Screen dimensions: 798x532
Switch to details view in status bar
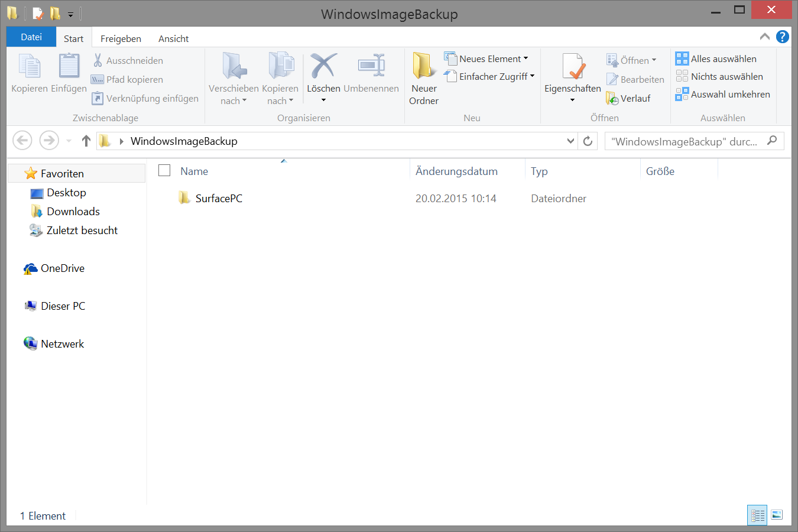[x=757, y=515]
